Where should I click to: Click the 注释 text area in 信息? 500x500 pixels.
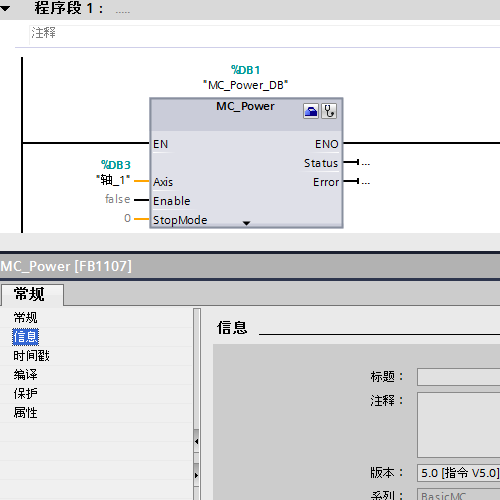click(459, 425)
